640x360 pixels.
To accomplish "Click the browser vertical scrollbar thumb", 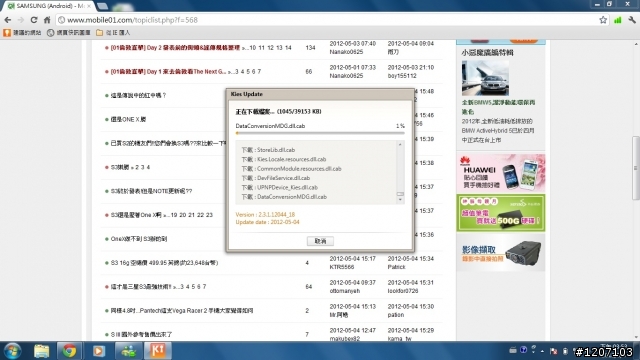I will coord(636,167).
